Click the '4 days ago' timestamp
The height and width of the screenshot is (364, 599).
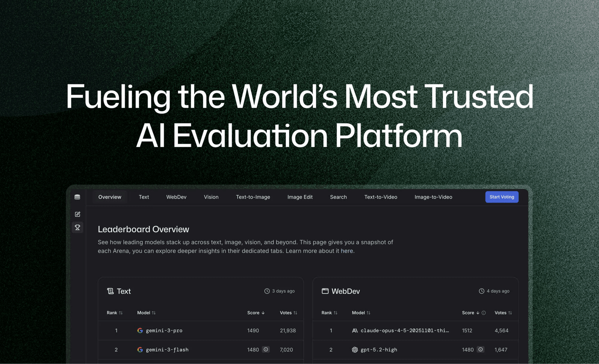tap(498, 291)
